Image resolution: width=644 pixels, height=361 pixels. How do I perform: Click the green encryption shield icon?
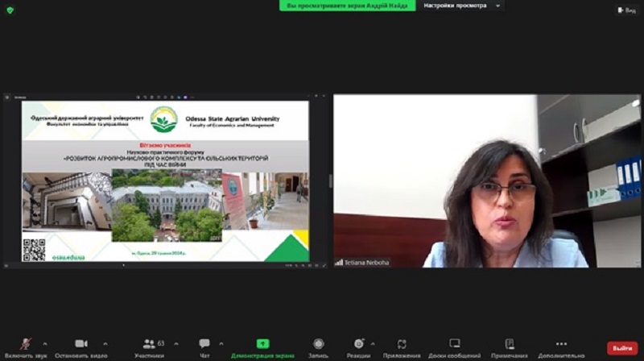tap(9, 10)
